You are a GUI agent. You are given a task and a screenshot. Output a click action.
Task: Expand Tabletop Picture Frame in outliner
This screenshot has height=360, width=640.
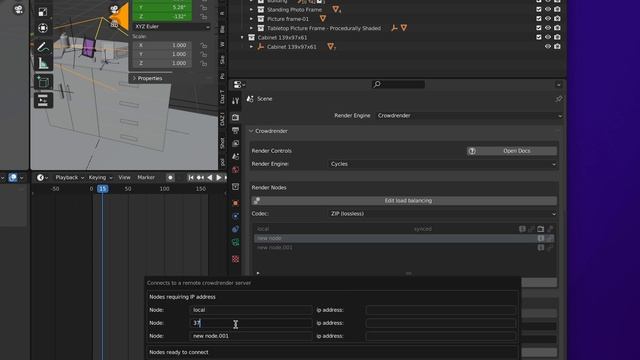(251, 28)
